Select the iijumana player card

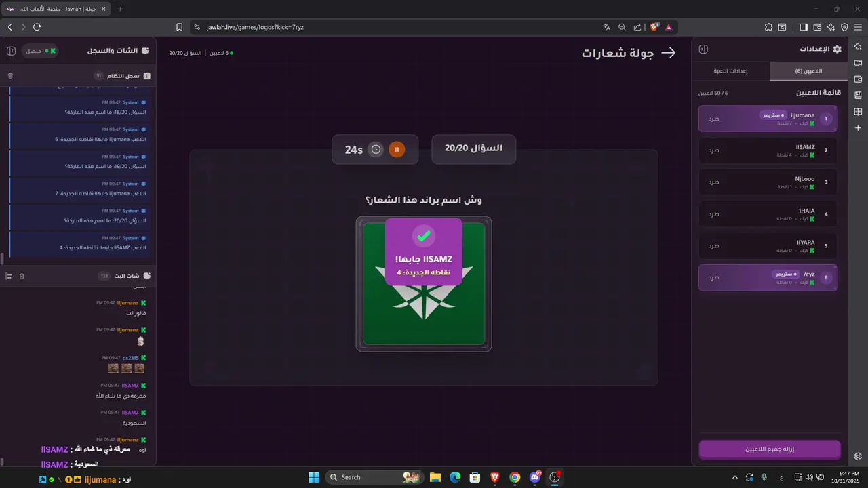[768, 119]
